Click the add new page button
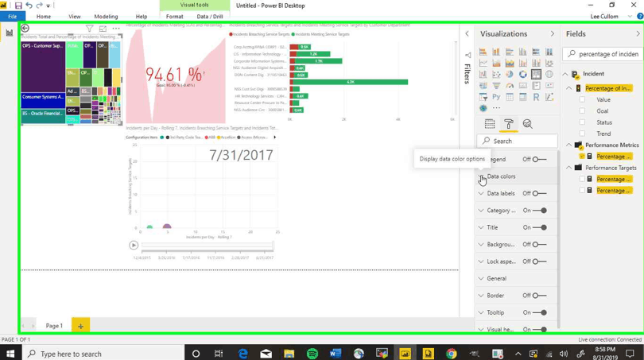This screenshot has height=360, width=644. point(80,326)
